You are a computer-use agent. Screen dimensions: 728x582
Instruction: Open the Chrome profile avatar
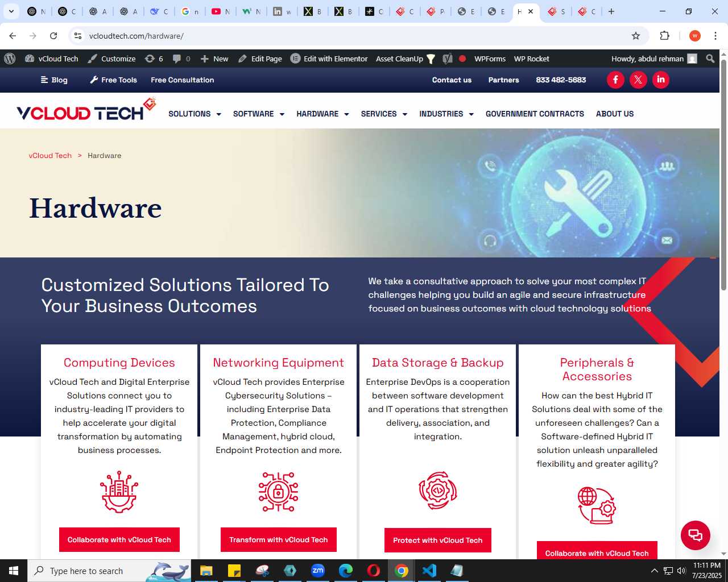pyautogui.click(x=694, y=36)
